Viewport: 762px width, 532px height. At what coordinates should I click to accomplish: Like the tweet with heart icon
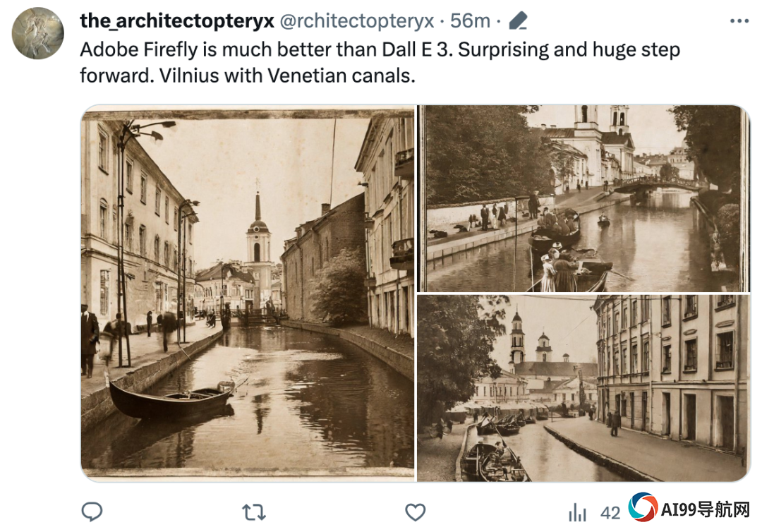415,512
